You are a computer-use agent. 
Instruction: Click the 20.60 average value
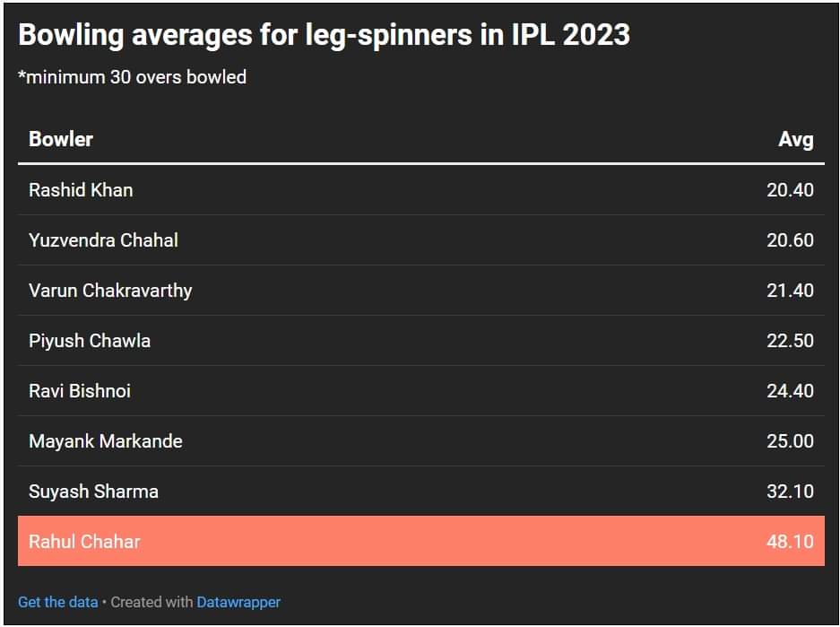click(x=790, y=240)
